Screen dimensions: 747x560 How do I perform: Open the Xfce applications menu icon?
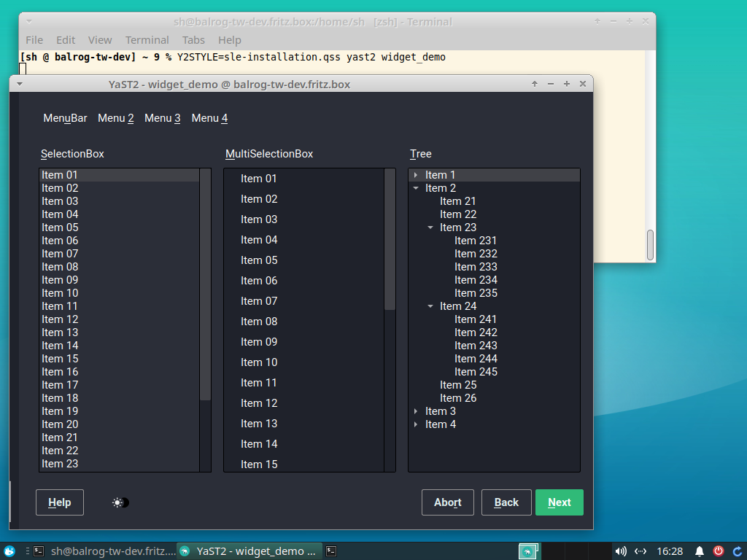pyautogui.click(x=9, y=551)
